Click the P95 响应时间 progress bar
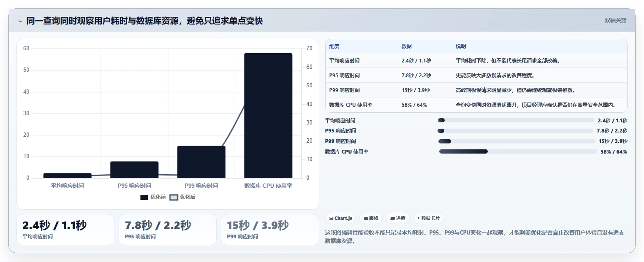This screenshot has width=644, height=262. point(516,131)
